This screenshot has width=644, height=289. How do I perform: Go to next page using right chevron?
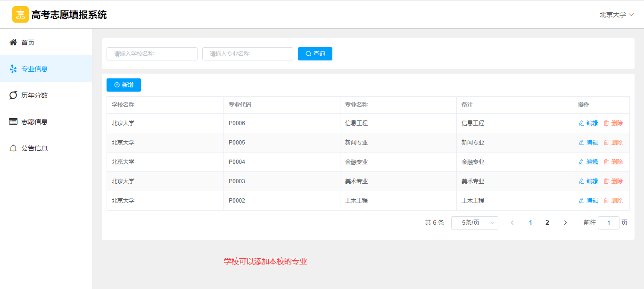tap(565, 223)
